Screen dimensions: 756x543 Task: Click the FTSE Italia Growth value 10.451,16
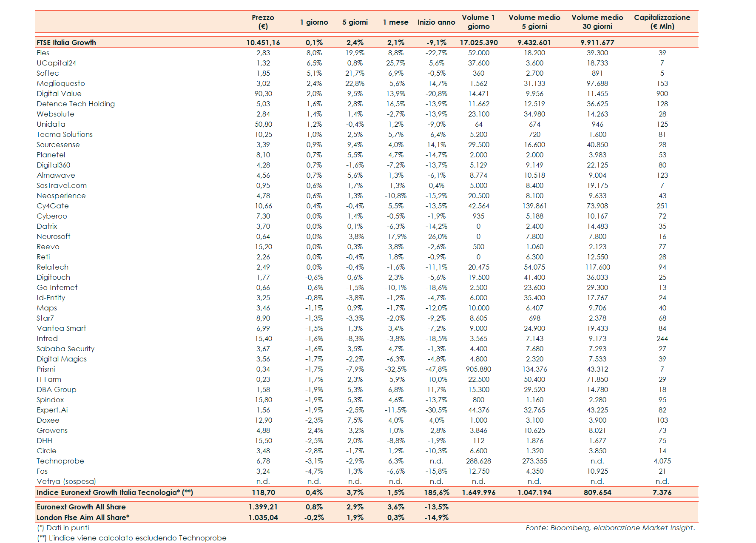pyautogui.click(x=263, y=43)
